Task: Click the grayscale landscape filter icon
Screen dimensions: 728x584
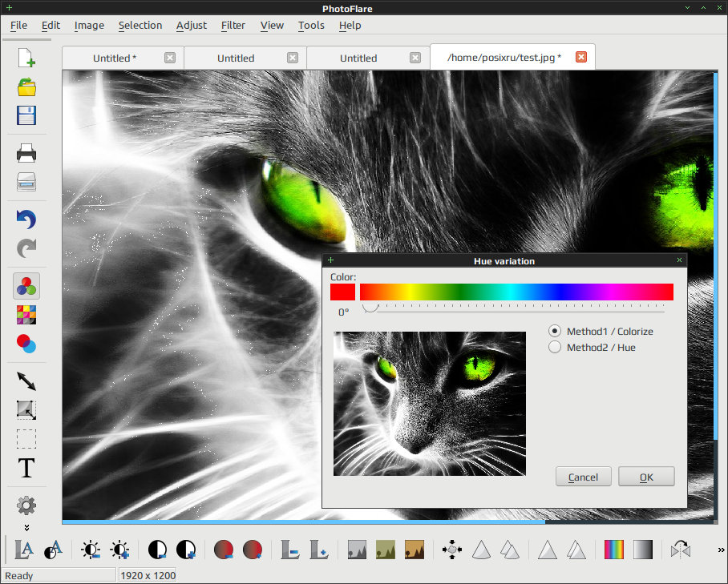Action: [357, 550]
